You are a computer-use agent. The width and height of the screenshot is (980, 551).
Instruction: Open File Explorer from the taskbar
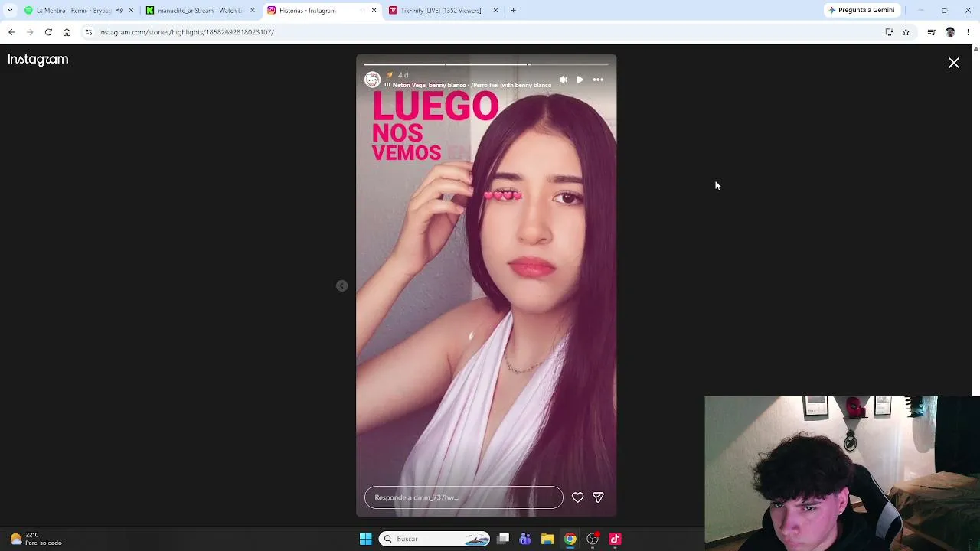coord(547,539)
